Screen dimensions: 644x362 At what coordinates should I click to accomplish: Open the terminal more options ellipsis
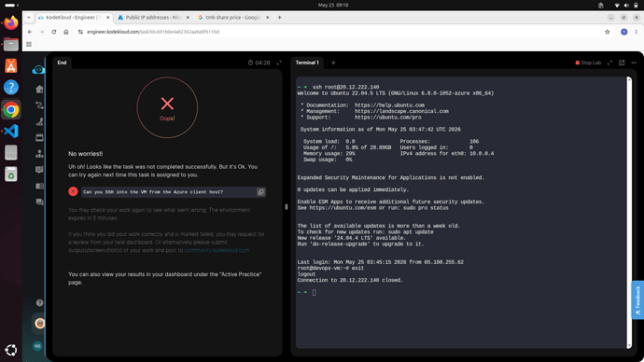pyautogui.click(x=634, y=63)
